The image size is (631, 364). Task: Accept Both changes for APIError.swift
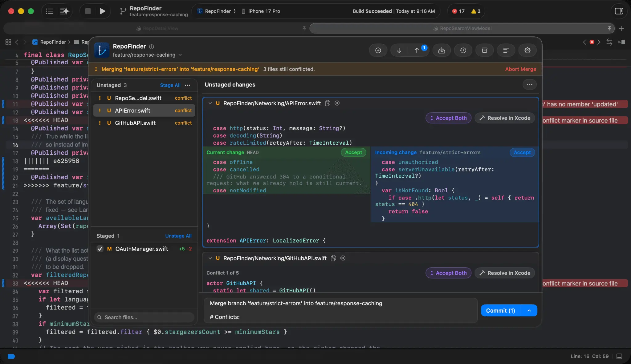tap(448, 118)
